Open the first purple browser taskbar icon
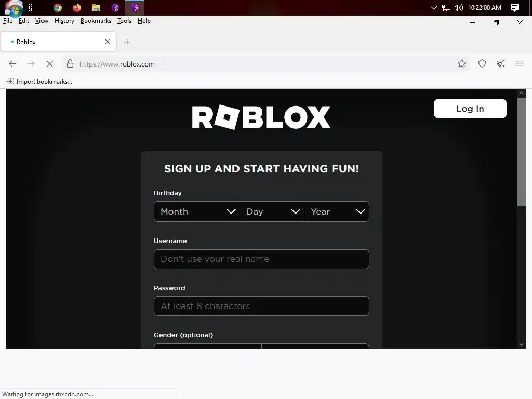 click(x=115, y=7)
